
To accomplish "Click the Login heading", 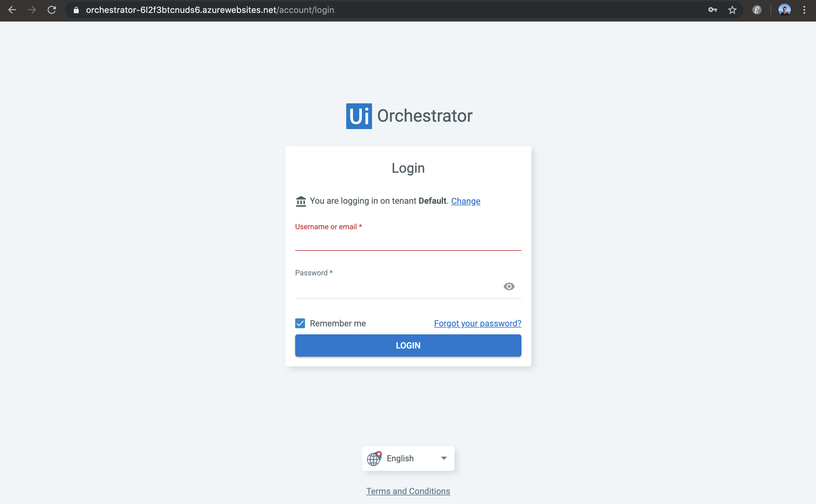I will click(x=408, y=168).
